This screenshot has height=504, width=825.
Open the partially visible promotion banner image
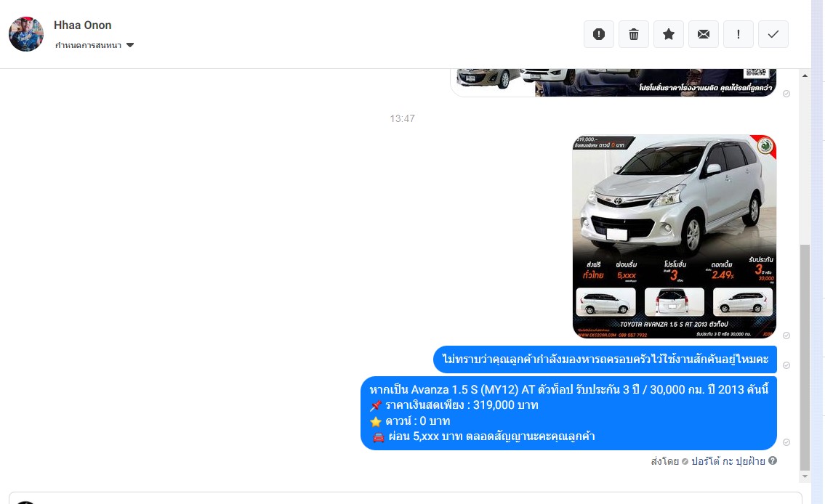coord(613,83)
